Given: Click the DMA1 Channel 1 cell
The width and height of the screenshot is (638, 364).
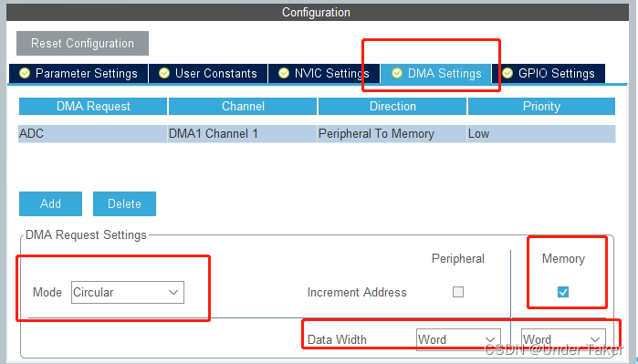Looking at the screenshot, I should point(243,134).
